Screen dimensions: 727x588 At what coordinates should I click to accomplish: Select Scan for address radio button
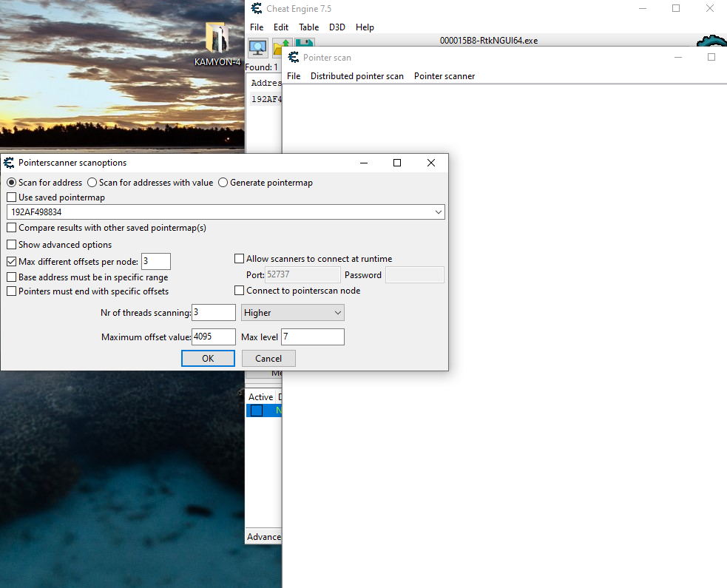tap(12, 183)
